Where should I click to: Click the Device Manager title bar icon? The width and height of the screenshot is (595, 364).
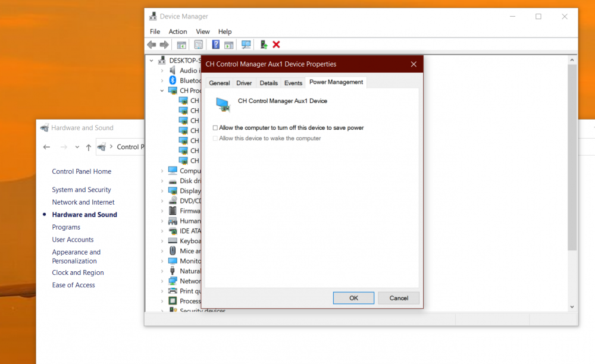(153, 16)
